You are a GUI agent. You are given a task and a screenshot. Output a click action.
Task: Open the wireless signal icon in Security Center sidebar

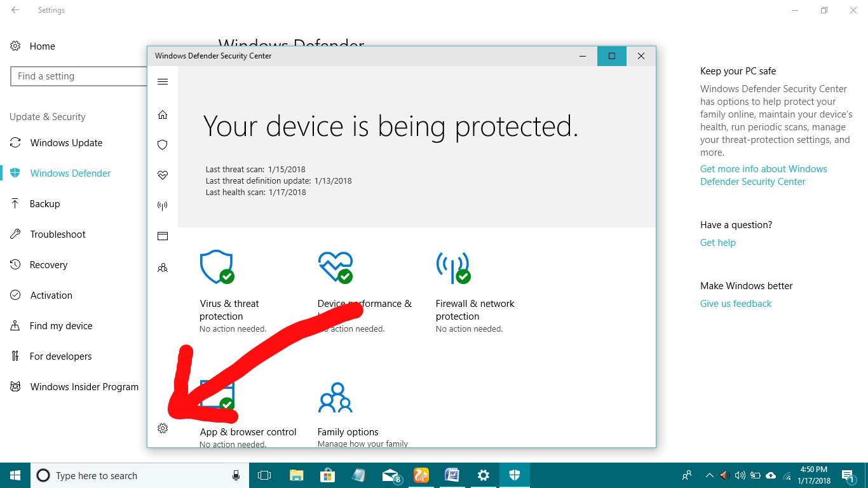[163, 206]
